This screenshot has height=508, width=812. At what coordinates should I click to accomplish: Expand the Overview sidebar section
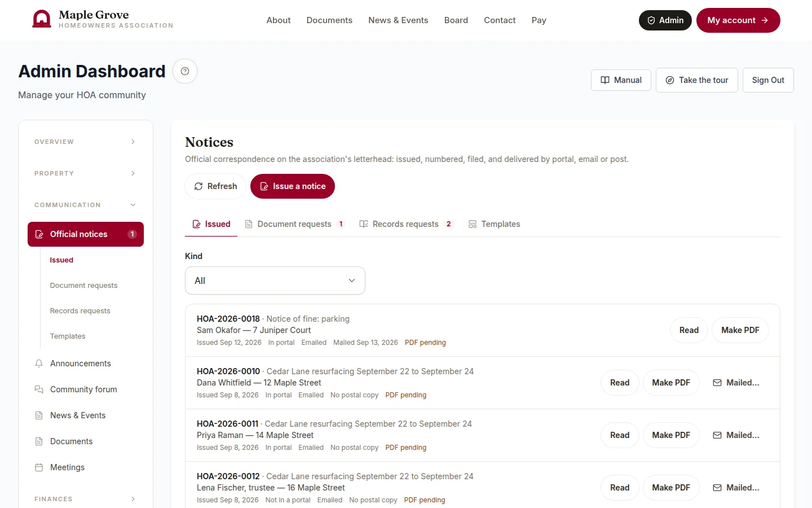[x=86, y=142]
